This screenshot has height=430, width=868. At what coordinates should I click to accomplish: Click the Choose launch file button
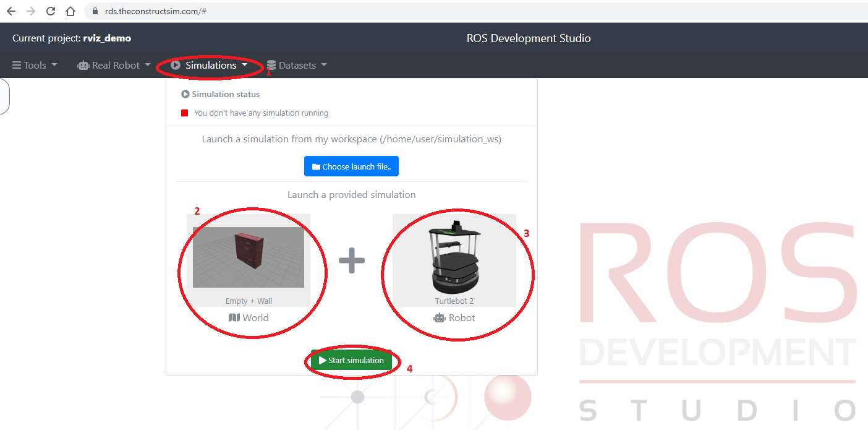point(351,166)
